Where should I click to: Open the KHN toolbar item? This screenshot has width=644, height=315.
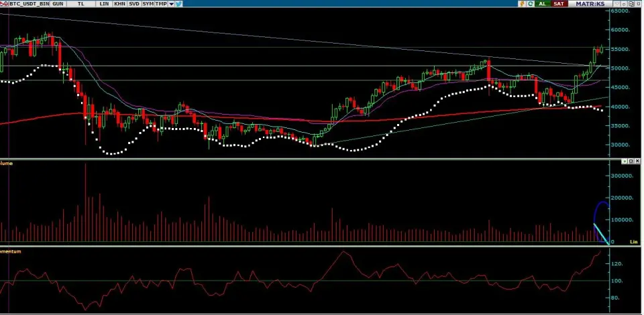pos(119,4)
